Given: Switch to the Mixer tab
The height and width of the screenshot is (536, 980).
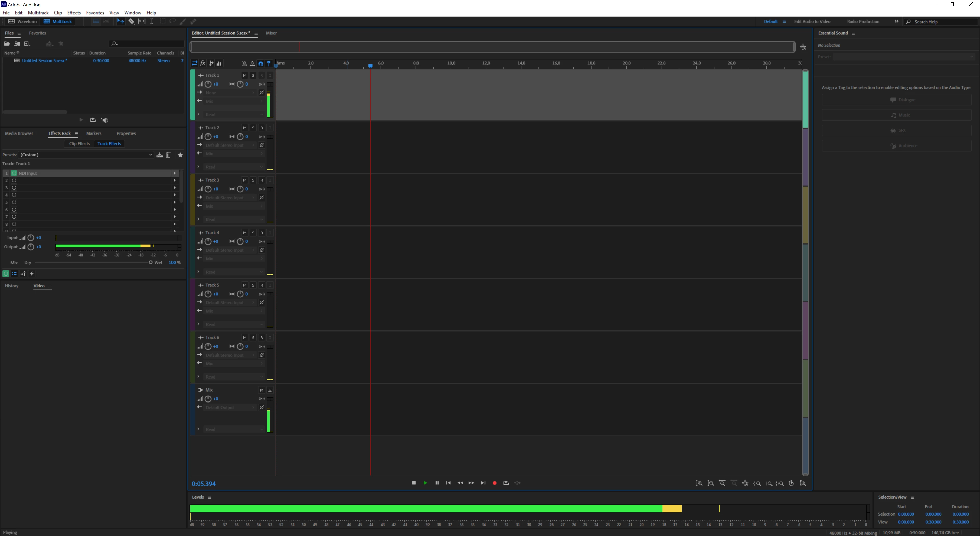Looking at the screenshot, I should click(271, 33).
